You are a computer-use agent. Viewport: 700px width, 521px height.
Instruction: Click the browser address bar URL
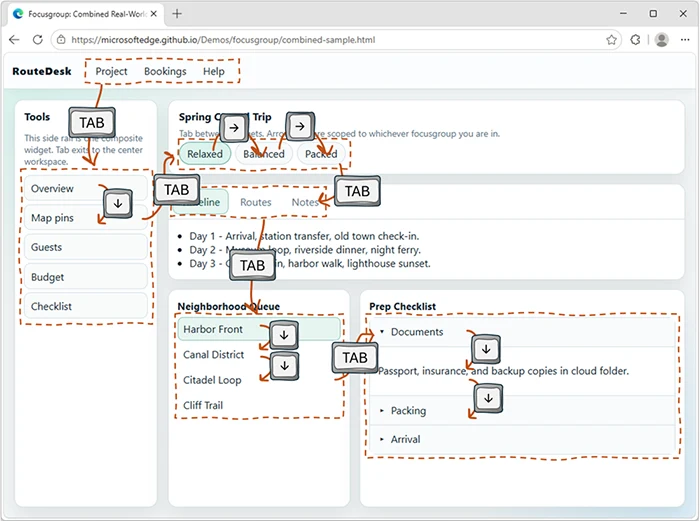pyautogui.click(x=223, y=40)
